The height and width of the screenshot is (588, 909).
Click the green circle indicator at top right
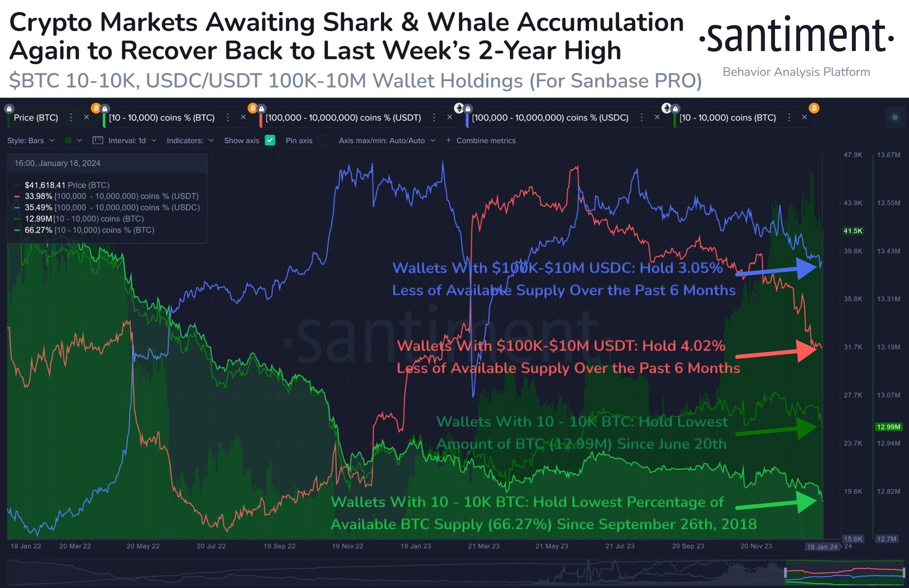[895, 118]
